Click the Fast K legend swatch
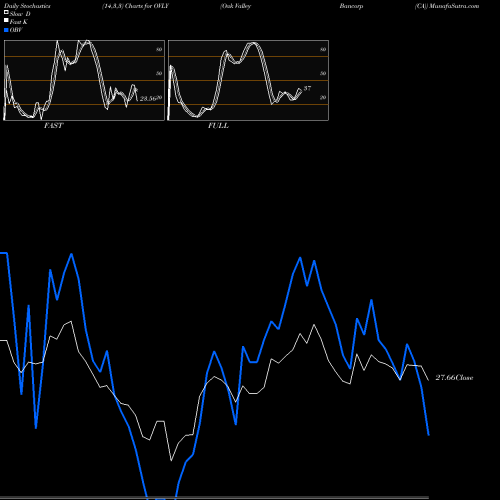 point(6,20)
